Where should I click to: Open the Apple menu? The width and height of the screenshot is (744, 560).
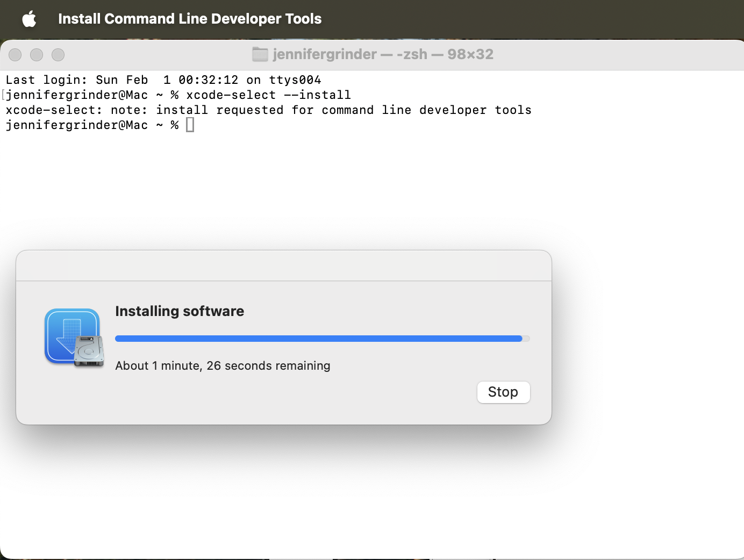pyautogui.click(x=29, y=19)
